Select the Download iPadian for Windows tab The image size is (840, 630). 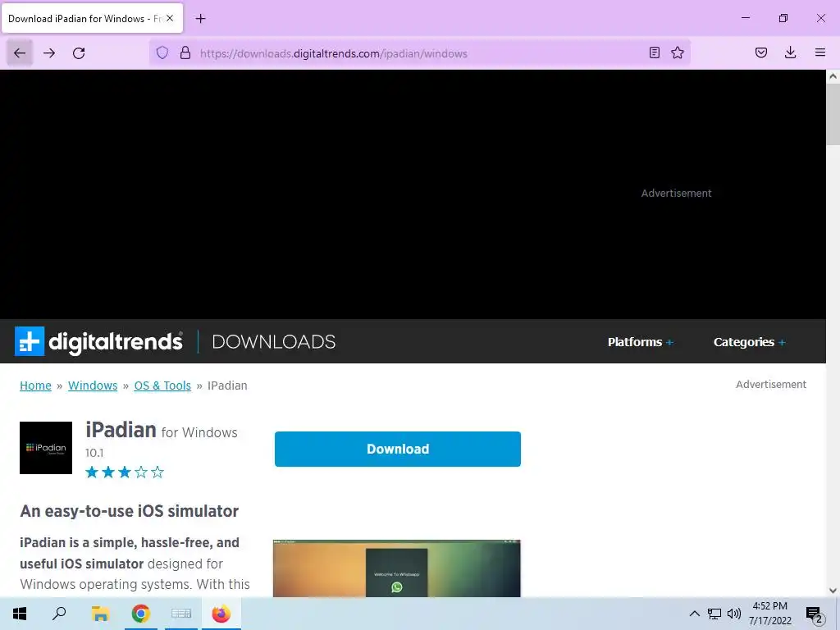[x=92, y=18]
